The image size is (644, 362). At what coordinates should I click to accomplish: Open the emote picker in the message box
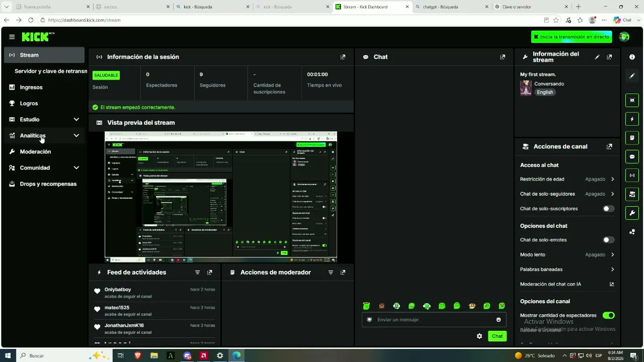tap(499, 320)
